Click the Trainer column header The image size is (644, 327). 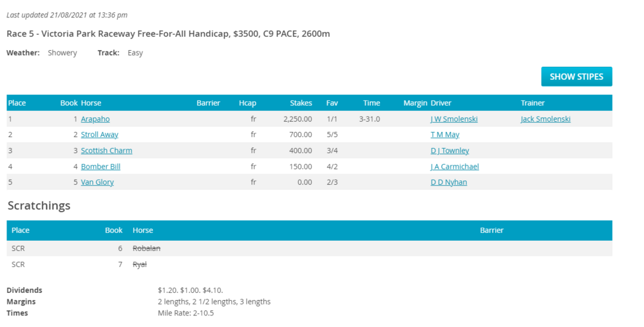click(533, 103)
